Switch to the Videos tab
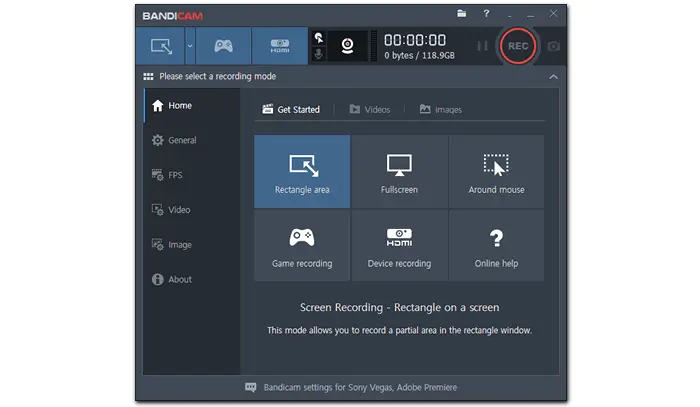Image resolution: width=700 pixels, height=407 pixels. [370, 109]
